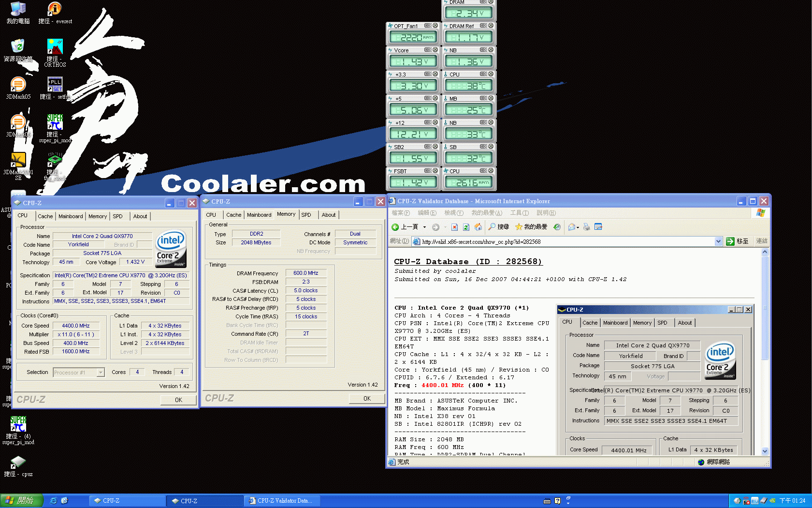This screenshot has height=508, width=812.
Task: Click the DRAM Frequency value 600.0 MHz
Action: pyautogui.click(x=306, y=273)
